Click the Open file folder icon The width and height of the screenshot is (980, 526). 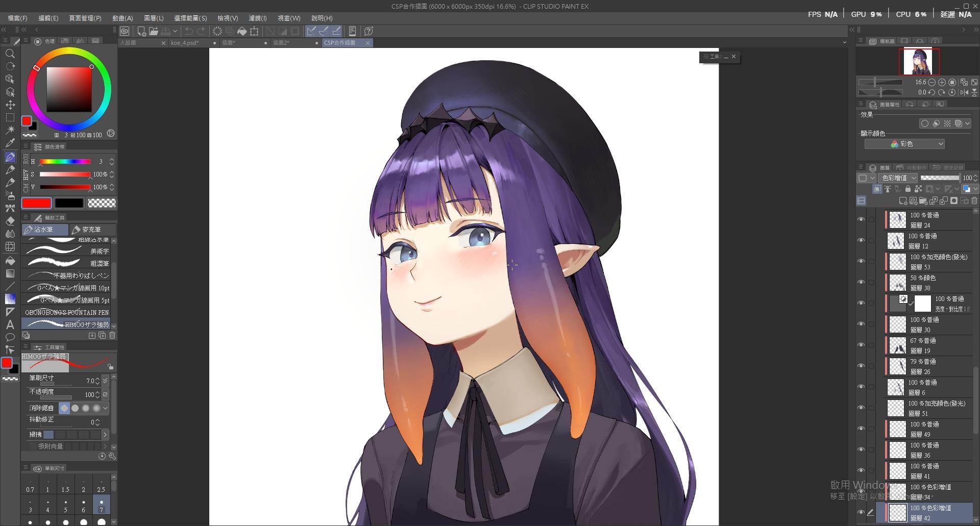(154, 31)
